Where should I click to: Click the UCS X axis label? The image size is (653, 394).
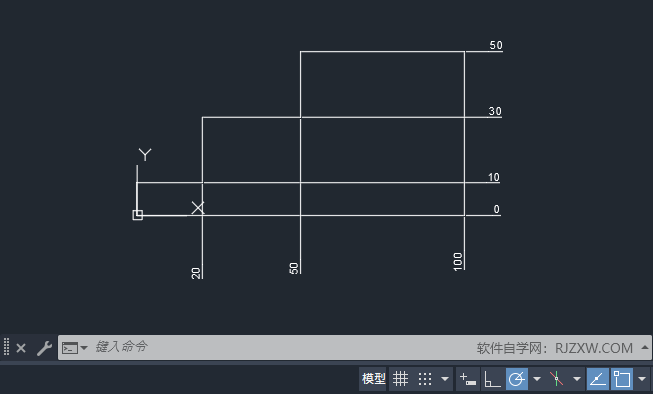coord(198,207)
